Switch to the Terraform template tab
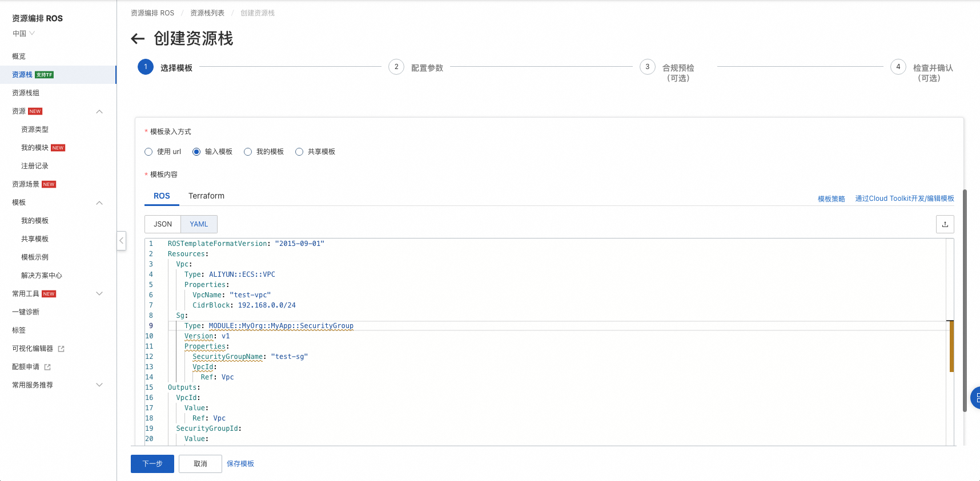This screenshot has width=980, height=481. pyautogui.click(x=206, y=196)
